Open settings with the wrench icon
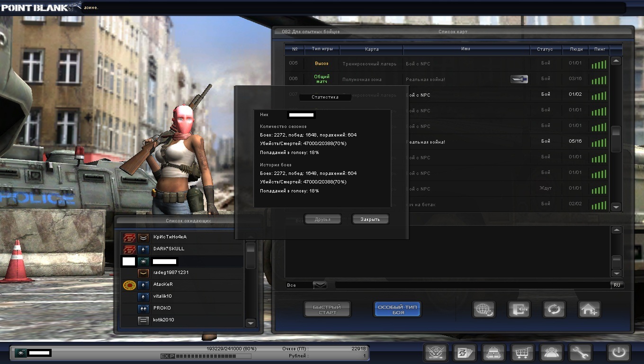This screenshot has height=364, width=644. tap(580, 353)
